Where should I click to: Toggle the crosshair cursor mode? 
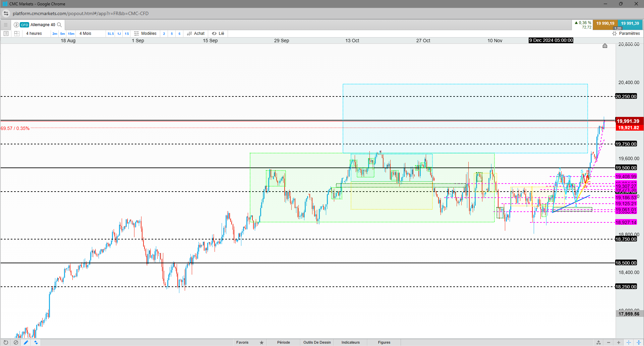pyautogui.click(x=629, y=342)
